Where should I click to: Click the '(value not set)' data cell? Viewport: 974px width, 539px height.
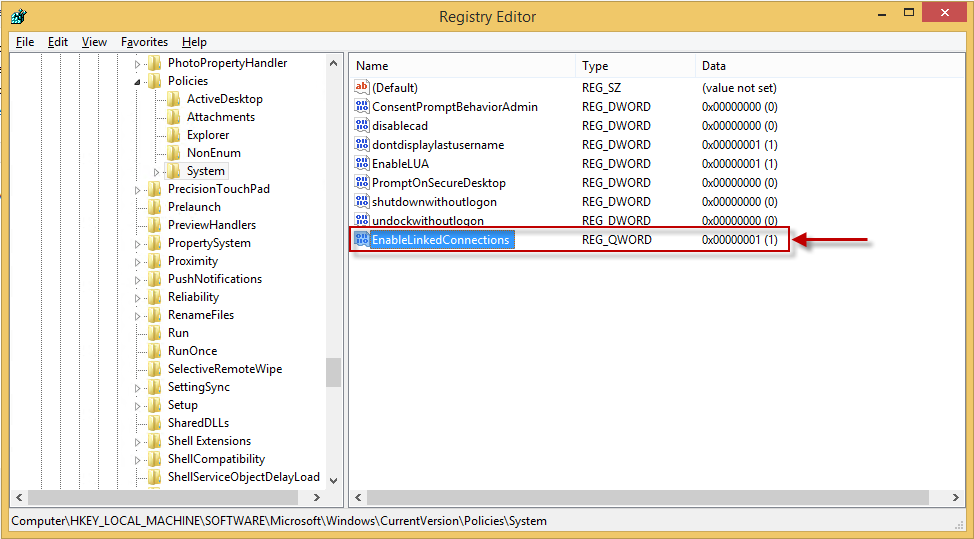[x=739, y=88]
